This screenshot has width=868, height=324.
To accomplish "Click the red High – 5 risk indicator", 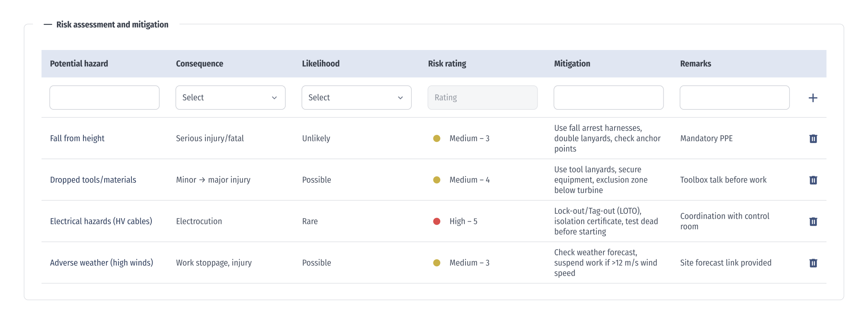I will 437,222.
